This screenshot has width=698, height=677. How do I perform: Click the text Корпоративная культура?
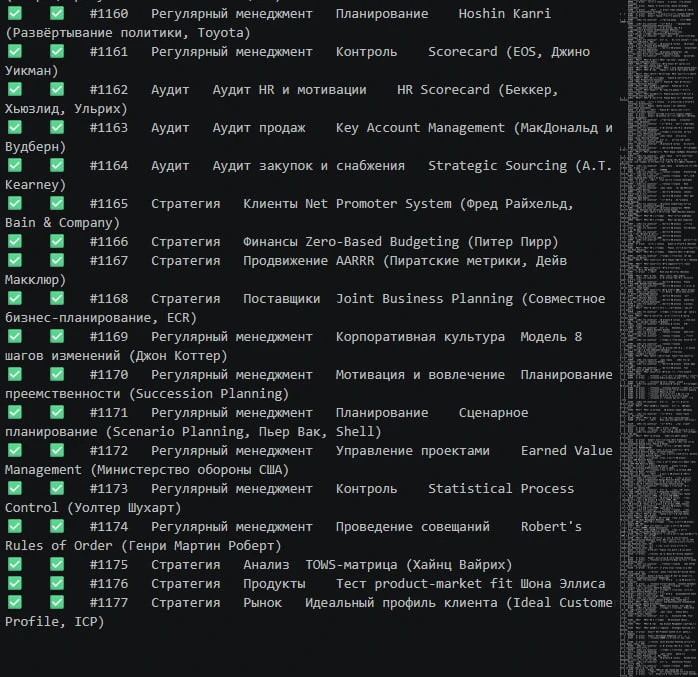click(x=420, y=337)
